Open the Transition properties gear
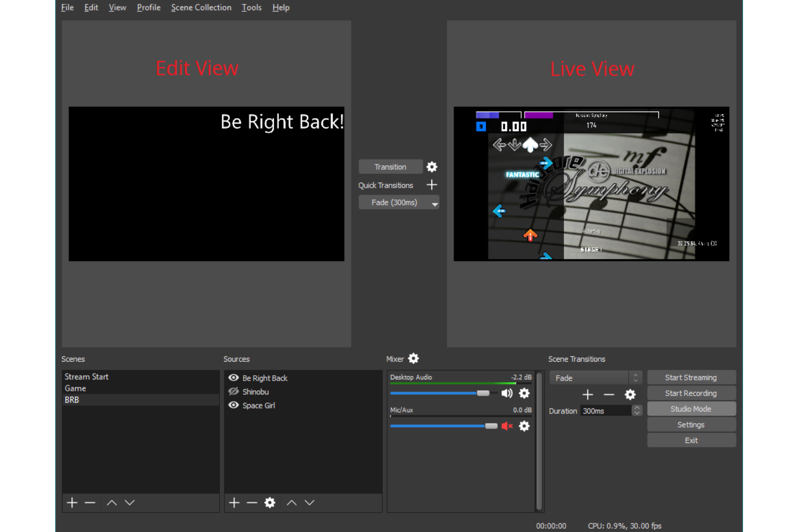798x532 pixels. pos(431,167)
